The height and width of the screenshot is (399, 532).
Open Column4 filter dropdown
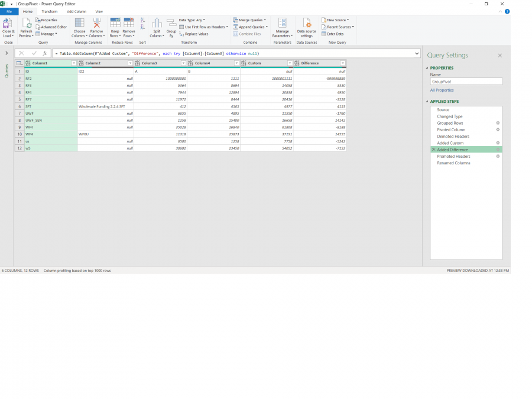click(x=236, y=63)
